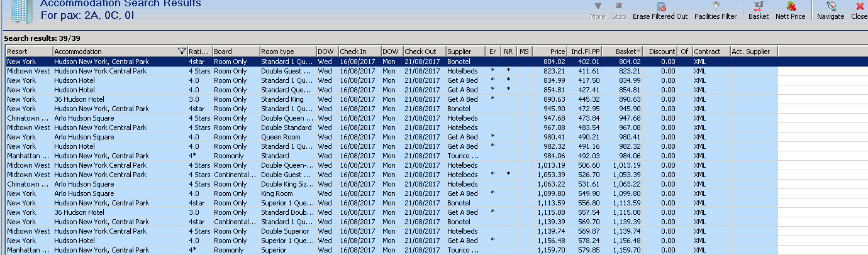Click the Discount column header
868x255 pixels.
[660, 52]
